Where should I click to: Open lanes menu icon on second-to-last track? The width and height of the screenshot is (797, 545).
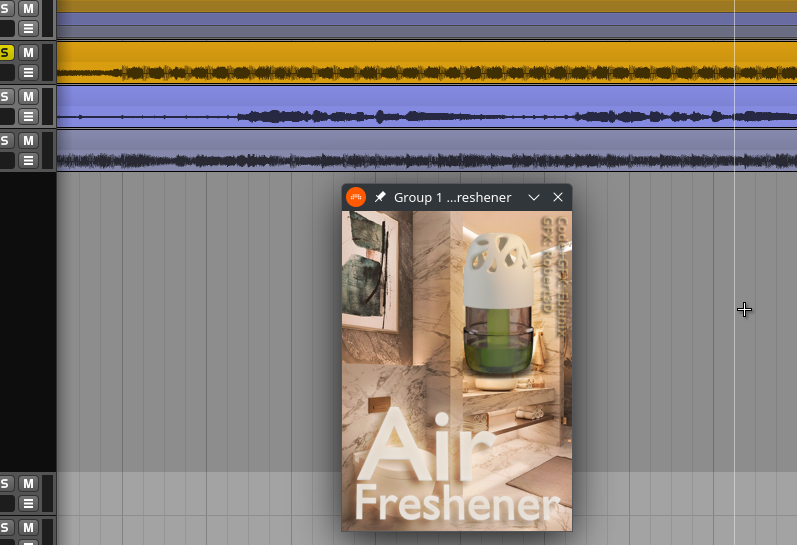tap(28, 503)
